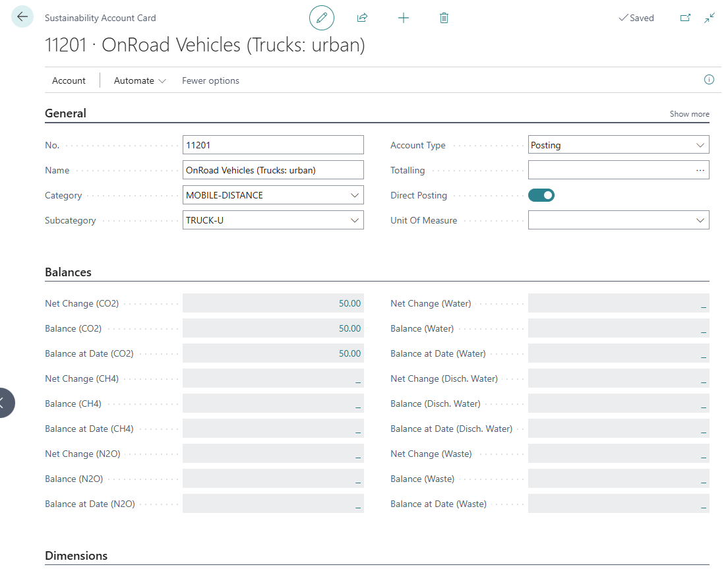Open the Automate menu
The image size is (728, 569).
point(140,80)
